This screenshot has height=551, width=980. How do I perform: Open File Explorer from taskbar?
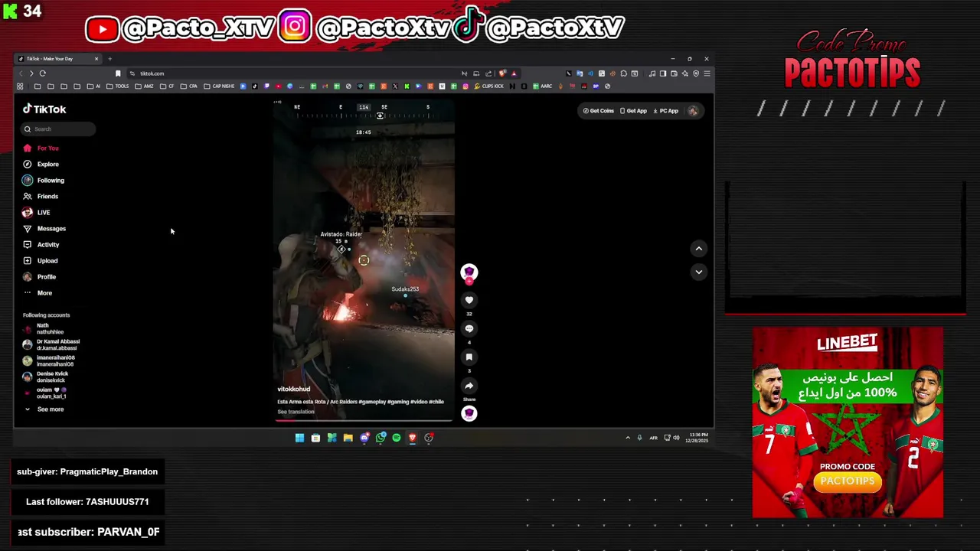point(348,438)
